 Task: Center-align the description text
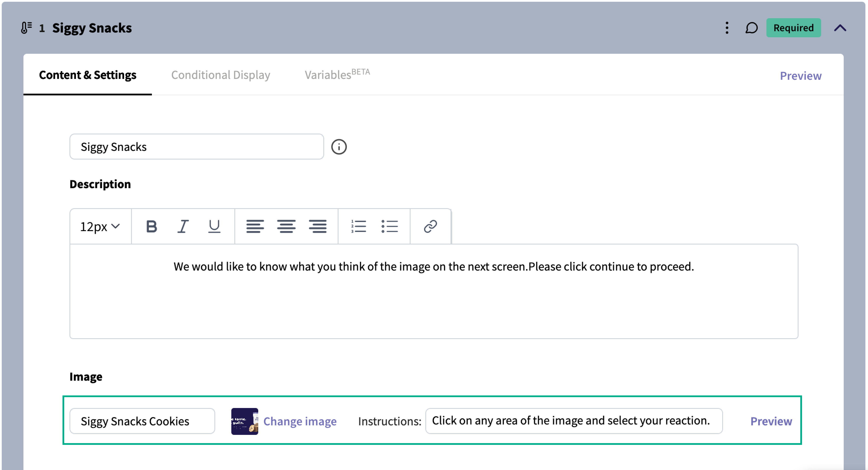[x=286, y=226]
